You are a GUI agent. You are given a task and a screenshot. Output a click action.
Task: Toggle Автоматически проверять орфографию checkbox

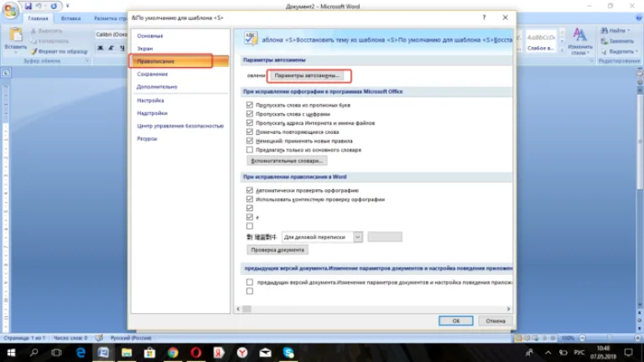pyautogui.click(x=250, y=190)
